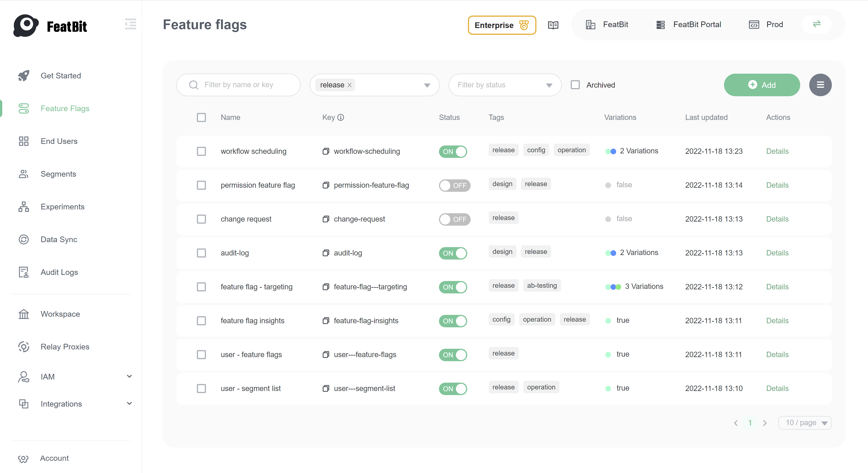
Task: Select the permission feature flag checkbox
Action: (x=201, y=185)
